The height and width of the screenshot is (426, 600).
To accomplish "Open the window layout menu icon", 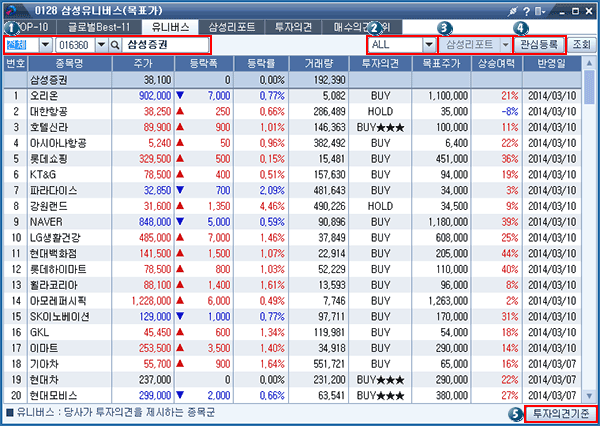I will pos(540,11).
